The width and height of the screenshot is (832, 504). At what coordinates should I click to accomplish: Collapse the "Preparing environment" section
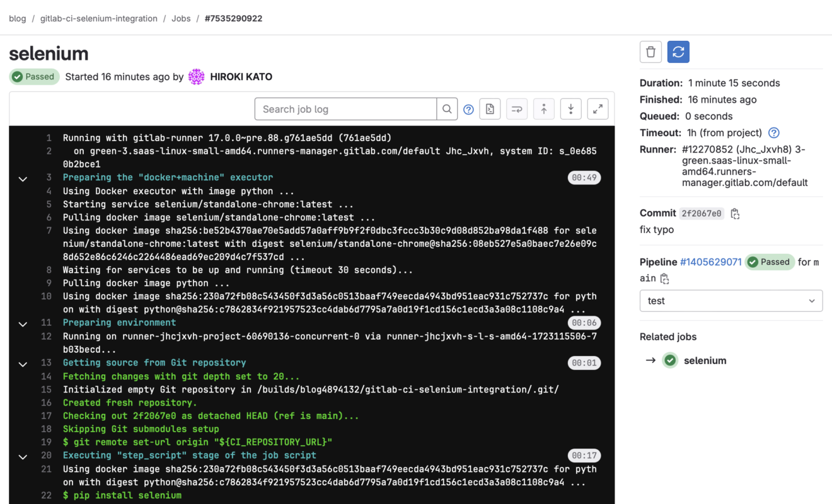[23, 324]
